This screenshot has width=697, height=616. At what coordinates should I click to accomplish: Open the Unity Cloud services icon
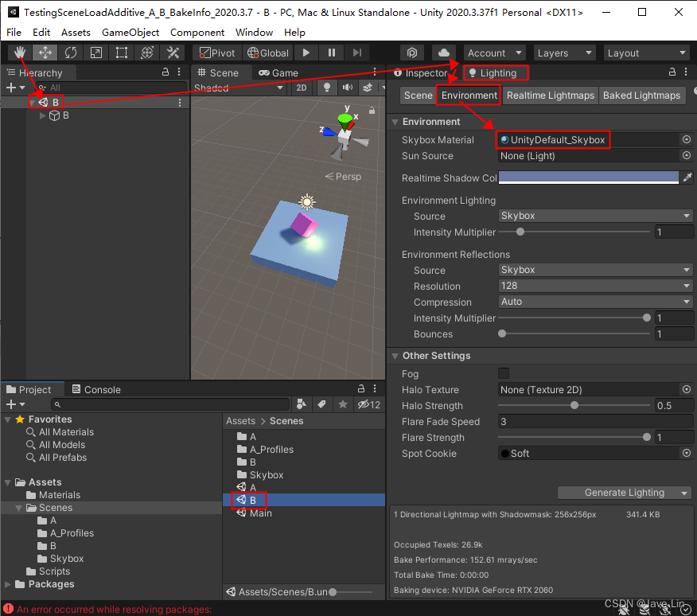point(444,53)
